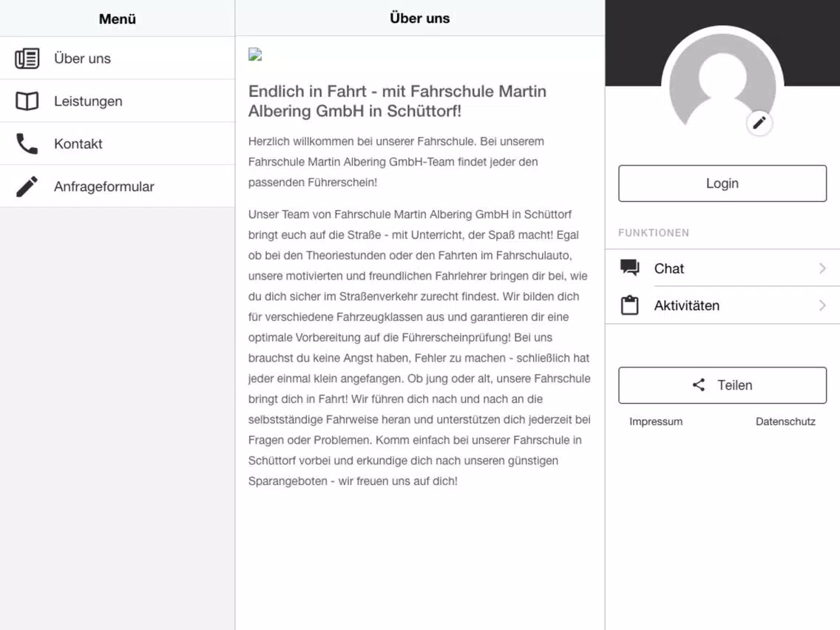The height and width of the screenshot is (630, 840).
Task: Open the Impressum link
Action: click(x=656, y=421)
